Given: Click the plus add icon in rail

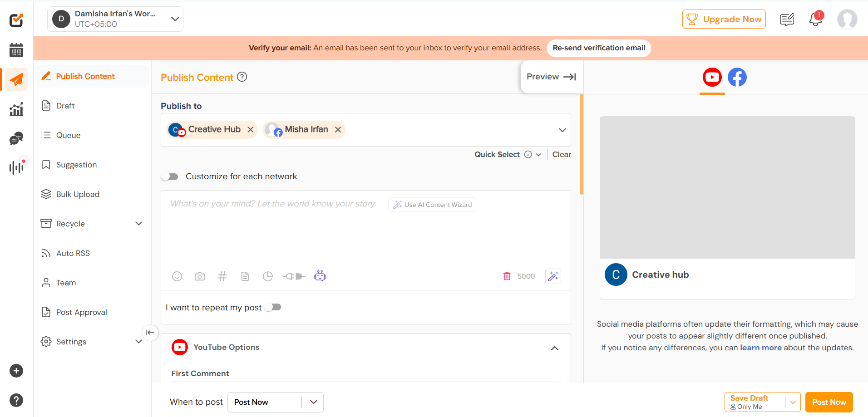Looking at the screenshot, I should coord(16,371).
